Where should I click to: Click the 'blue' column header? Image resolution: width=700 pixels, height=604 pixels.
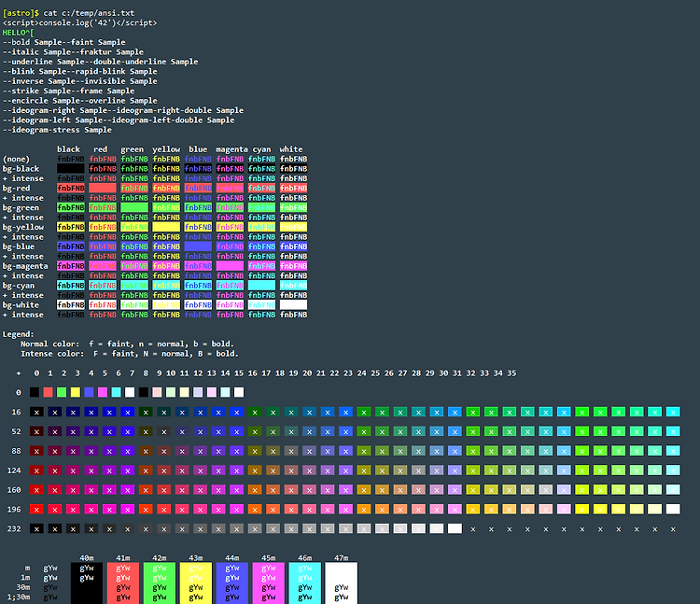[x=198, y=149]
